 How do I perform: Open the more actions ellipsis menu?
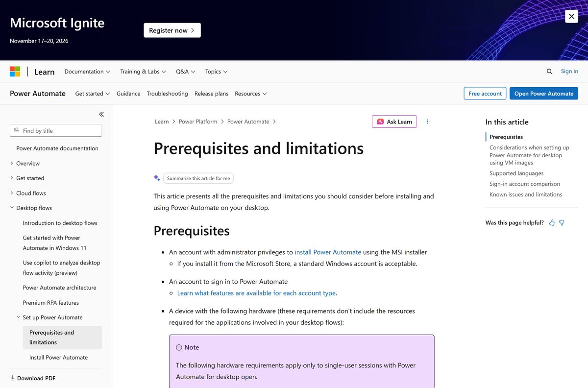[x=427, y=121]
